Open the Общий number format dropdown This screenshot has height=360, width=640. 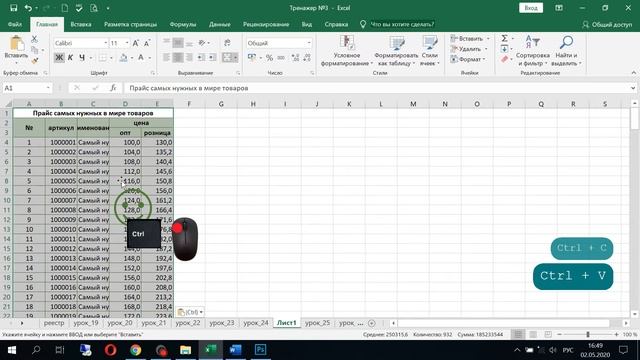pyautogui.click(x=309, y=43)
